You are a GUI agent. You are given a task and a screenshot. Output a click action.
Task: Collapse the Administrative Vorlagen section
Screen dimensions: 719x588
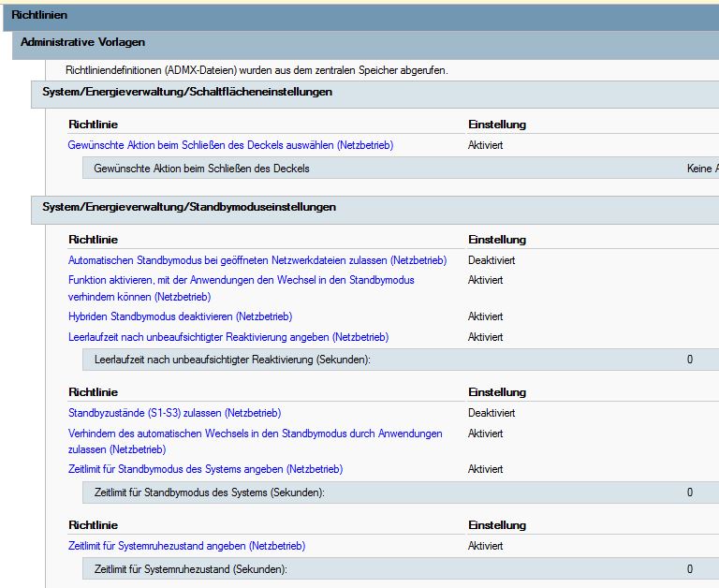(365, 44)
